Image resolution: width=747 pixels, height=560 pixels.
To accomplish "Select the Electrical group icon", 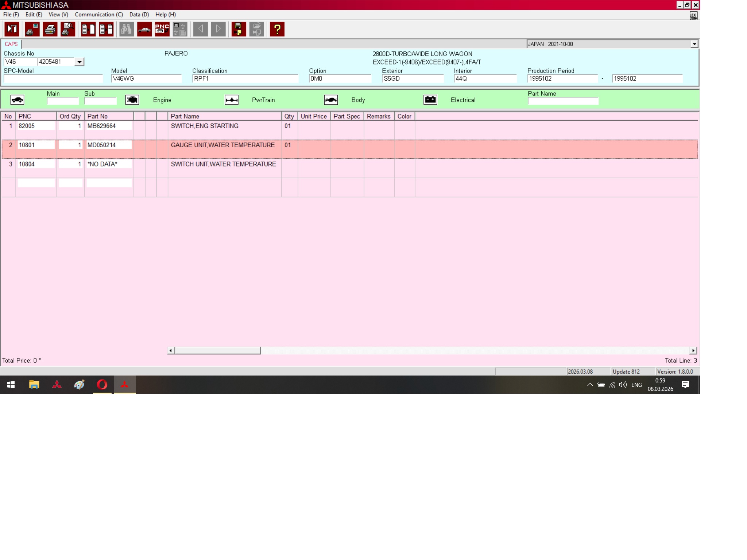I will (430, 100).
